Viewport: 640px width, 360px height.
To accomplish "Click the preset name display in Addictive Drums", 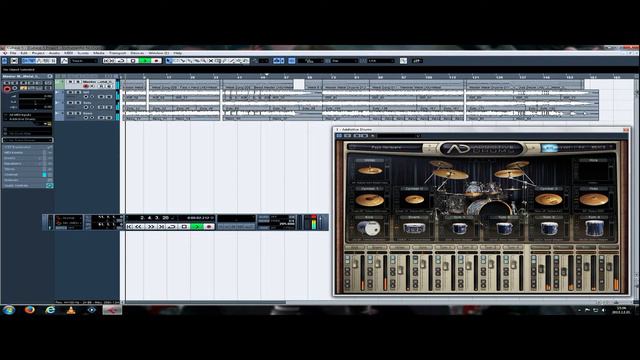I will click(386, 147).
